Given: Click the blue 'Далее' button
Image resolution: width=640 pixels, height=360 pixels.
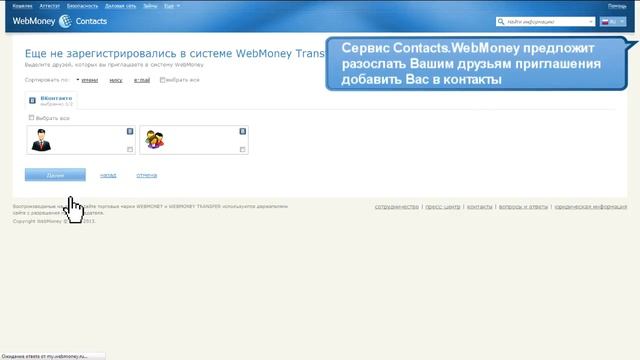Looking at the screenshot, I should [x=55, y=175].
